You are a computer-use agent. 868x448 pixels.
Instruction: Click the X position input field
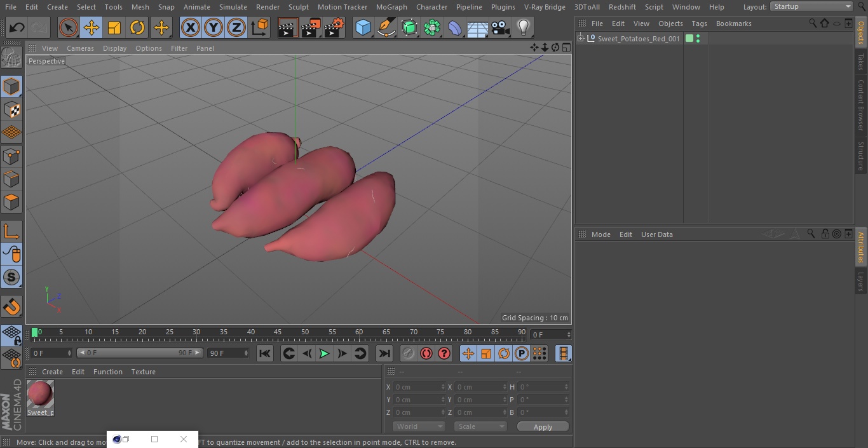click(419, 387)
